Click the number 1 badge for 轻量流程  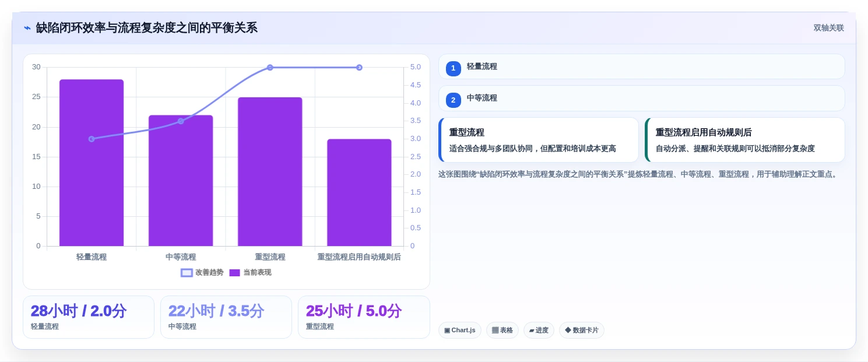pos(454,68)
